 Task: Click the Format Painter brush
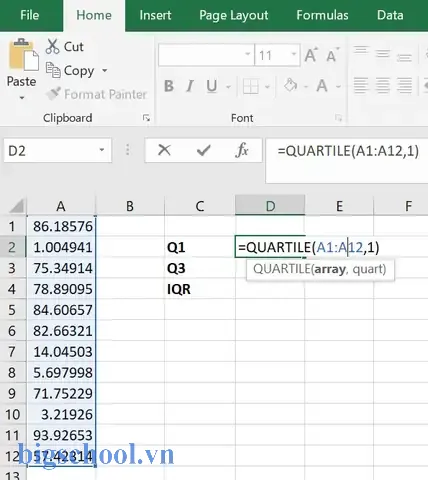pos(53,94)
